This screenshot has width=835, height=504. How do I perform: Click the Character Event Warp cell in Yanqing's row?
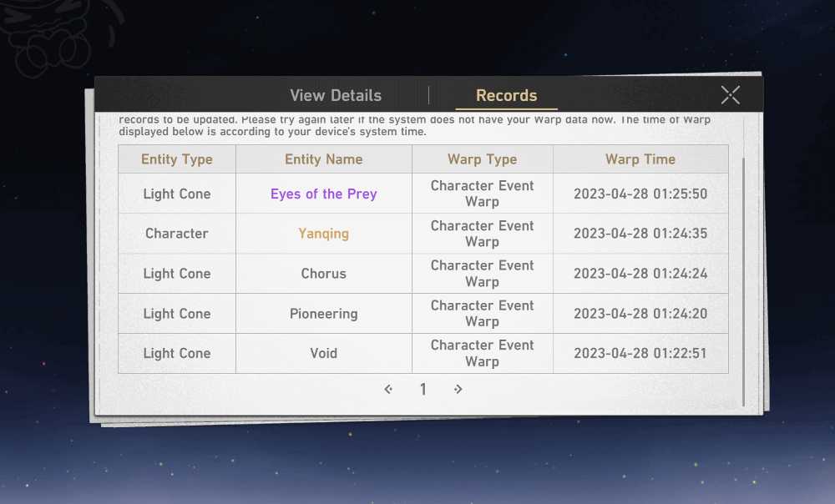[483, 234]
